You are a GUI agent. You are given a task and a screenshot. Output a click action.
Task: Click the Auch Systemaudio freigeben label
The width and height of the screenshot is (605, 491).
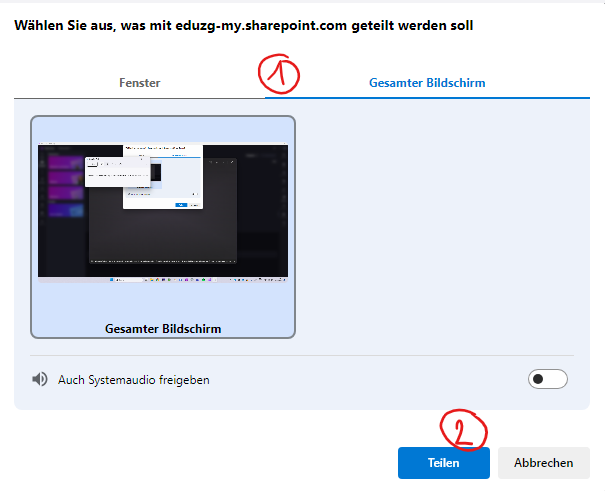coord(134,380)
